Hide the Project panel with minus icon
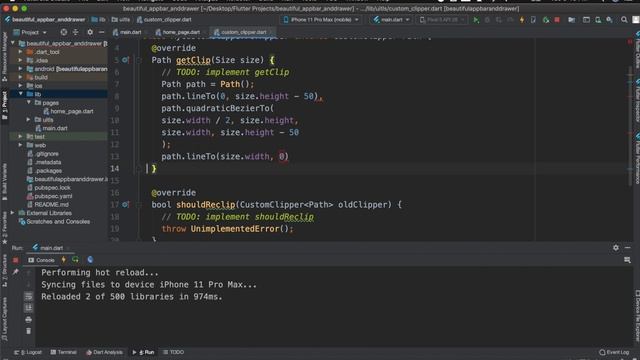 101,32
